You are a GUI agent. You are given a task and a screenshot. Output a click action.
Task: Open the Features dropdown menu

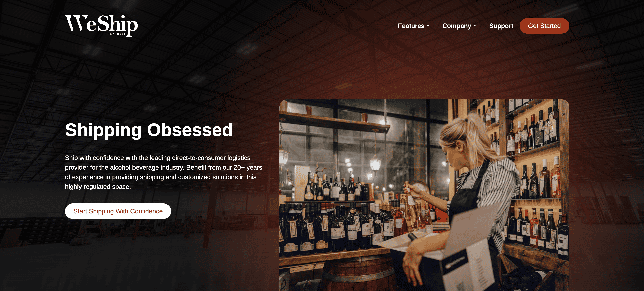coord(414,26)
